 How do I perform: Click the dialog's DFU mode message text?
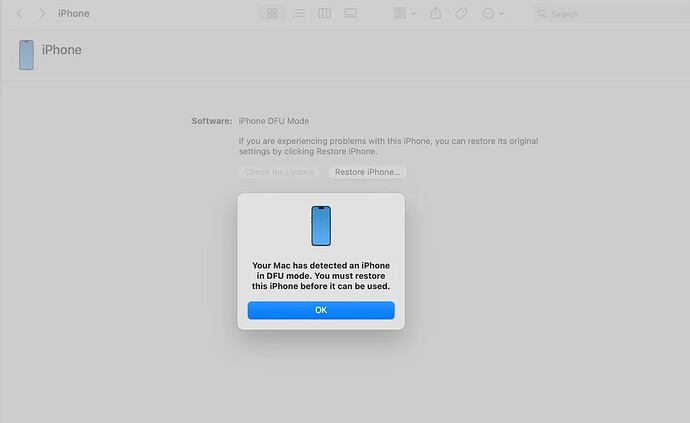coord(321,276)
